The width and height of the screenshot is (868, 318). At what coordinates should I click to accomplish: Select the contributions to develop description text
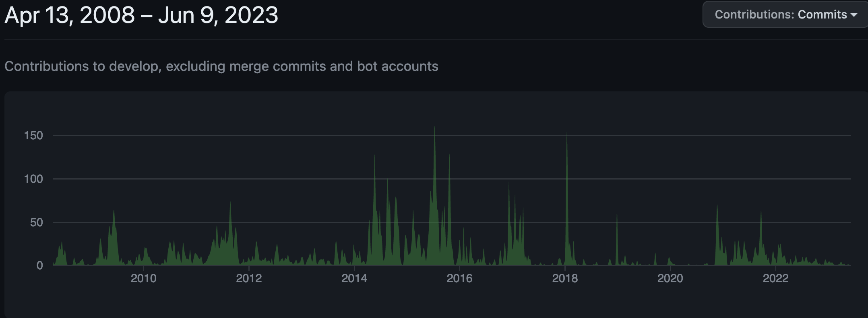(x=221, y=66)
